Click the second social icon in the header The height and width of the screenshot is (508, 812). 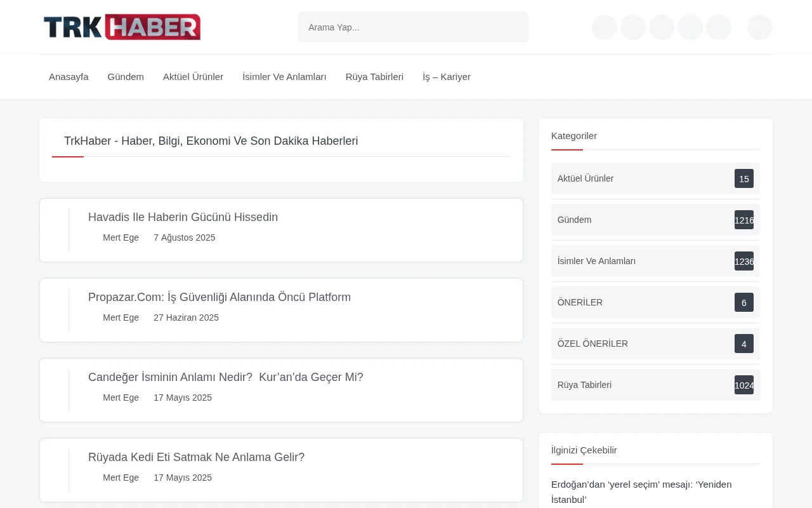632,27
